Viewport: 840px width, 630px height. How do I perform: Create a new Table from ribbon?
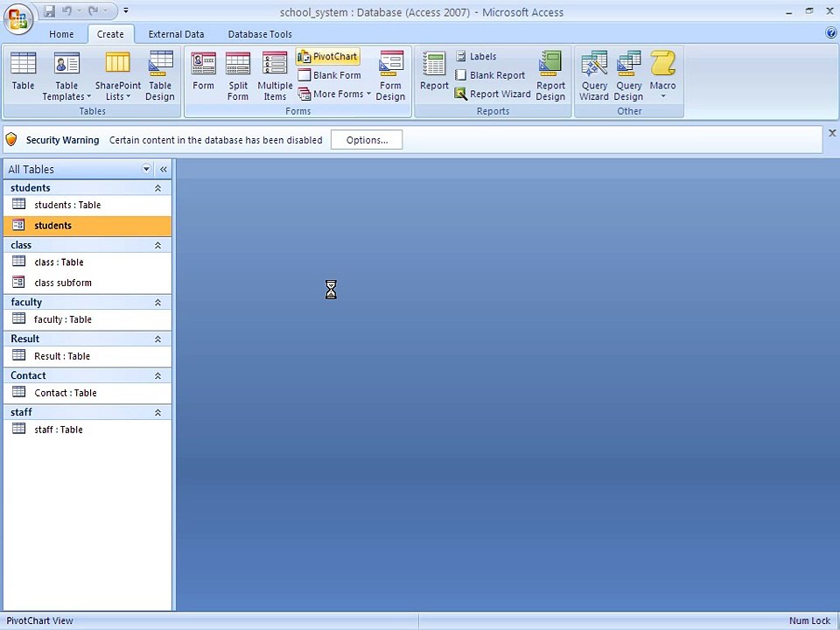(23, 71)
